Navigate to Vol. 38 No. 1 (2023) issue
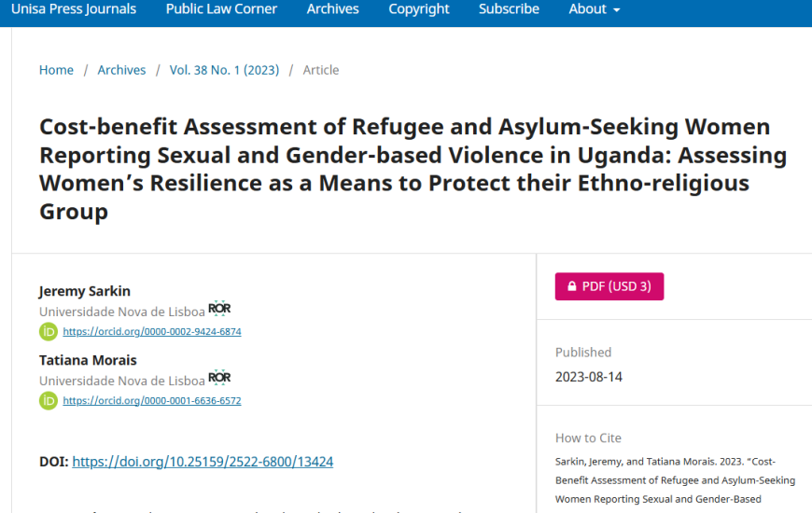Screen dimensions: 812x513 pos(224,70)
